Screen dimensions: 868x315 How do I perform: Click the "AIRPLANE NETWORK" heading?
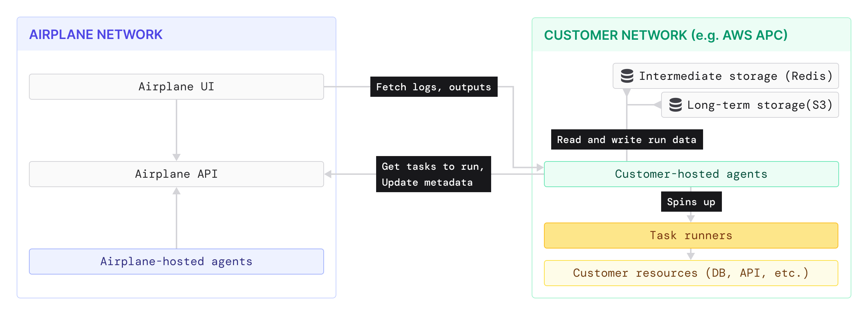pos(96,35)
